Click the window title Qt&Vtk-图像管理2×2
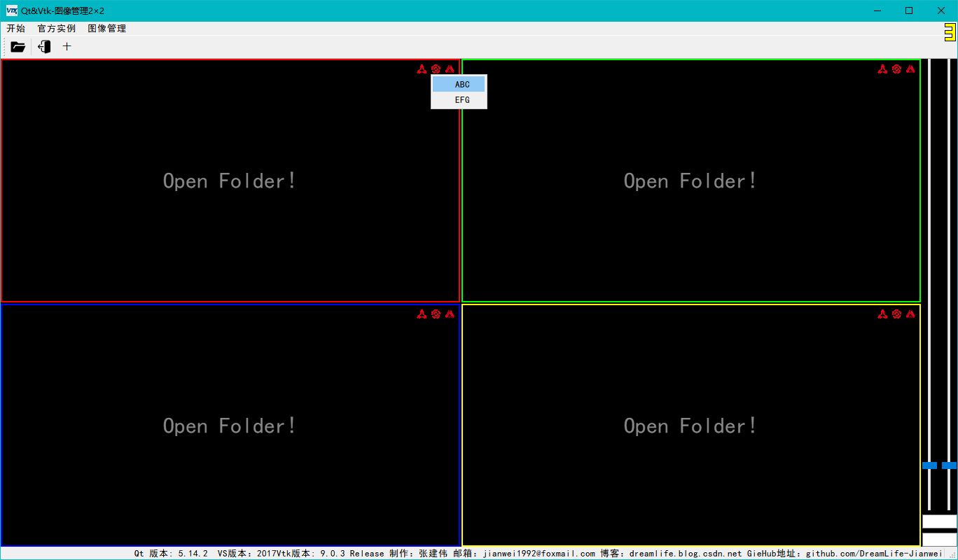Viewport: 958px width, 560px height. 62,10
